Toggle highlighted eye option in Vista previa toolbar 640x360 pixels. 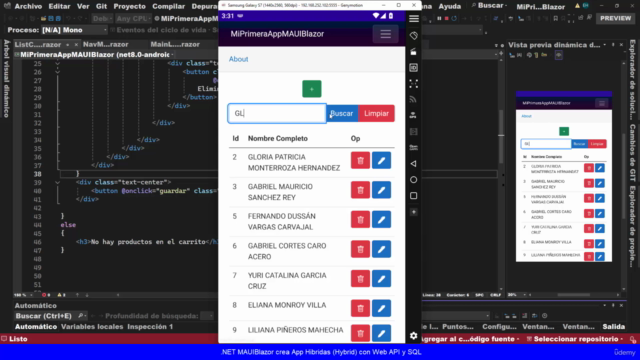559,55
